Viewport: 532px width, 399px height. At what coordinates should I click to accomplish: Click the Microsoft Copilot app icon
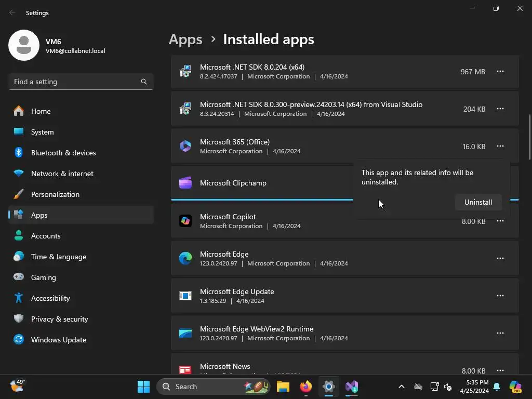(x=185, y=221)
